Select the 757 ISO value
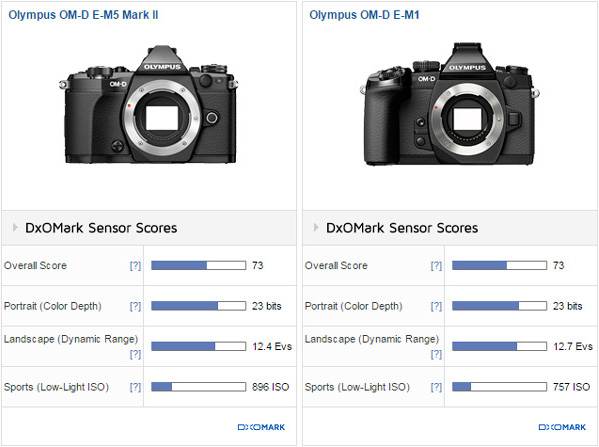 click(571, 387)
